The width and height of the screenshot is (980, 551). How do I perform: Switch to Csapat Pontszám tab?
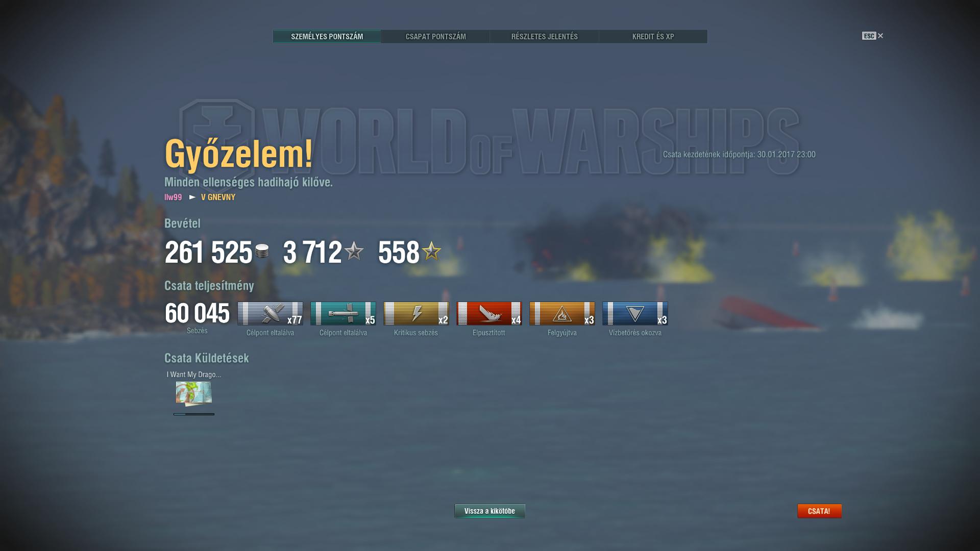point(435,36)
